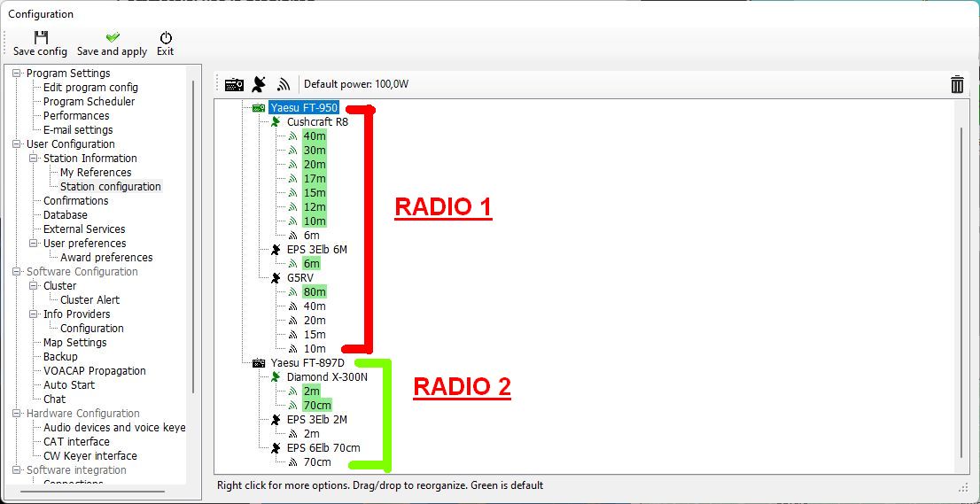Collapse the Software Configuration tree node
Viewport: 980px width, 504px height.
(17, 272)
